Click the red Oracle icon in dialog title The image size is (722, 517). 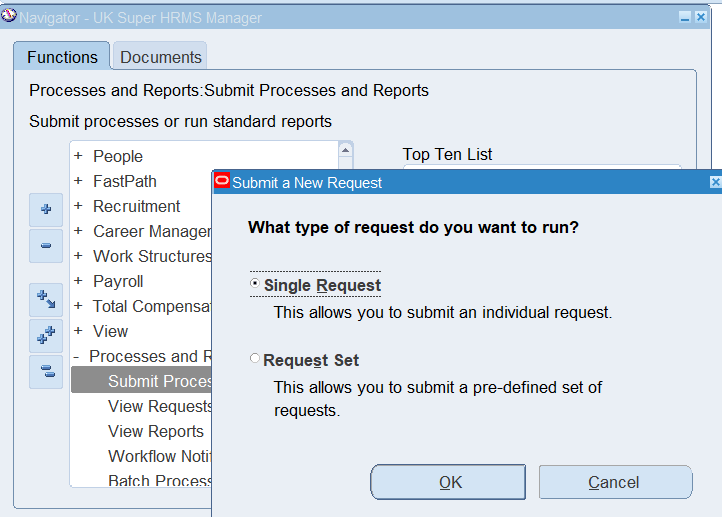(222, 182)
